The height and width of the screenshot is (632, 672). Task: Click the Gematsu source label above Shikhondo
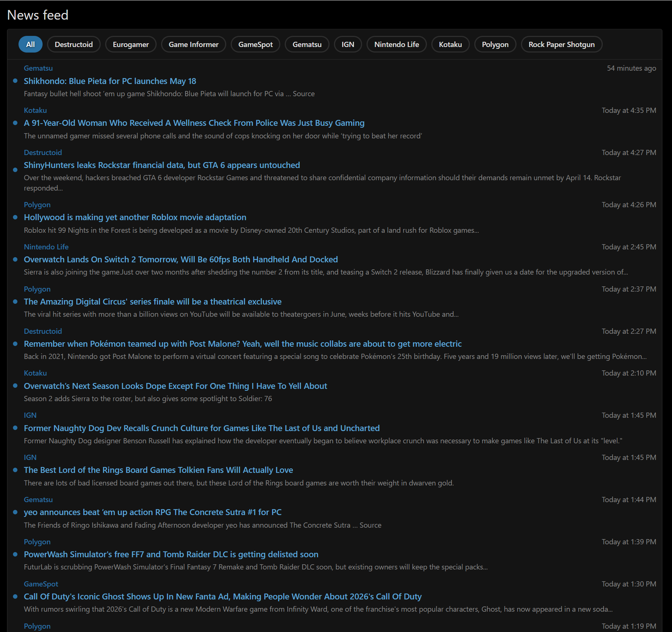38,68
